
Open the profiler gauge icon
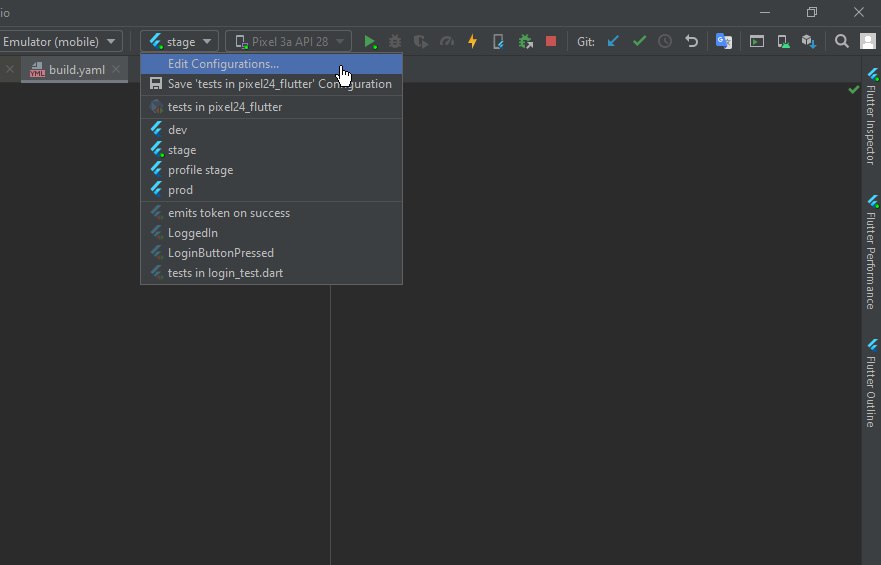point(447,42)
